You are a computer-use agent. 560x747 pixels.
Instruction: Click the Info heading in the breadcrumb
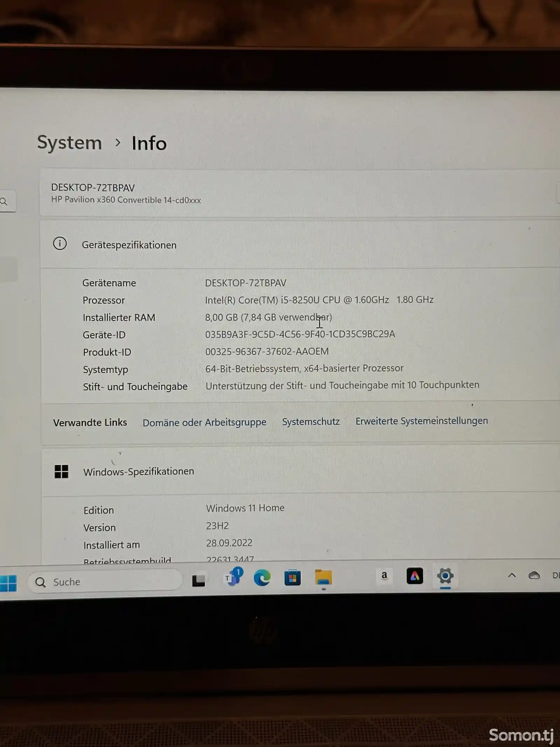[x=149, y=143]
